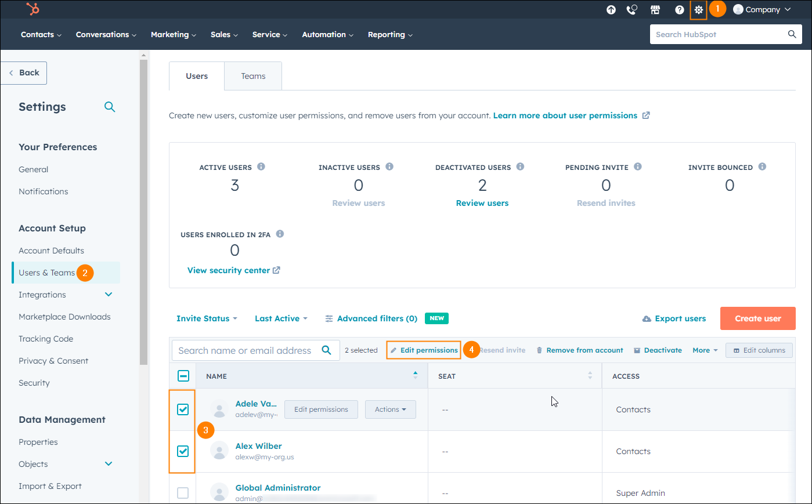
Task: Open the Automation menu
Action: 327,35
